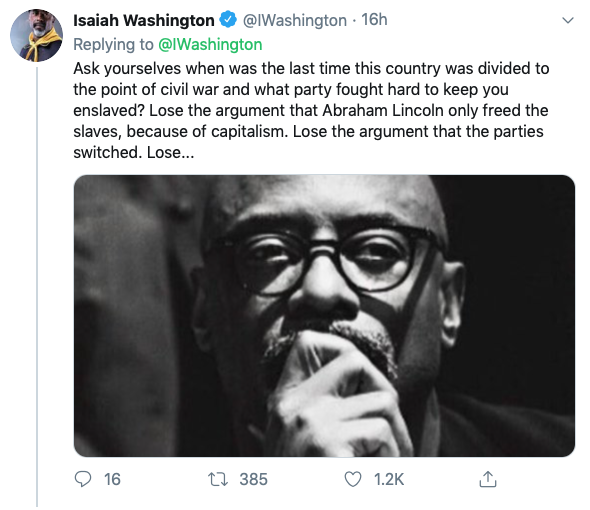Viewport: 590px width, 510px height.
Task: Open the black and white photo
Action: click(324, 316)
